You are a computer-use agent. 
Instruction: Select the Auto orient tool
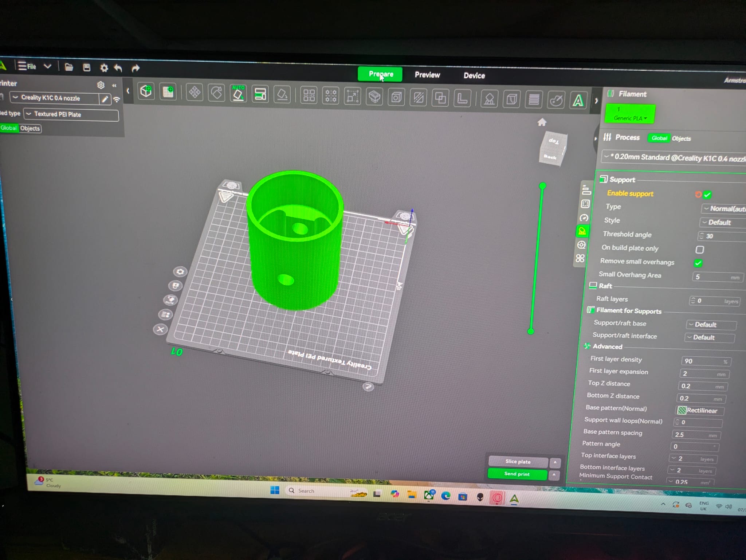click(238, 94)
